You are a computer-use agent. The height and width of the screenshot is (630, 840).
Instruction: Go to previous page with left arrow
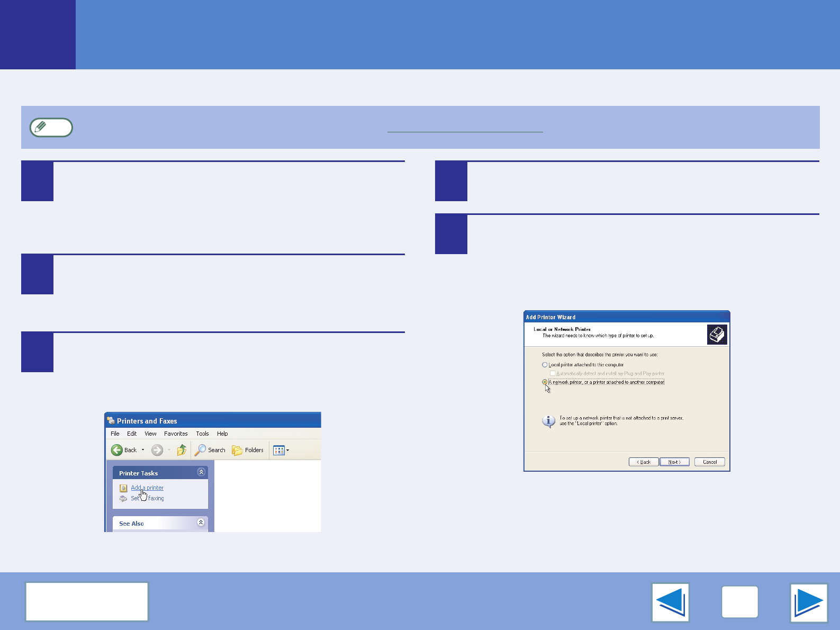tap(670, 602)
